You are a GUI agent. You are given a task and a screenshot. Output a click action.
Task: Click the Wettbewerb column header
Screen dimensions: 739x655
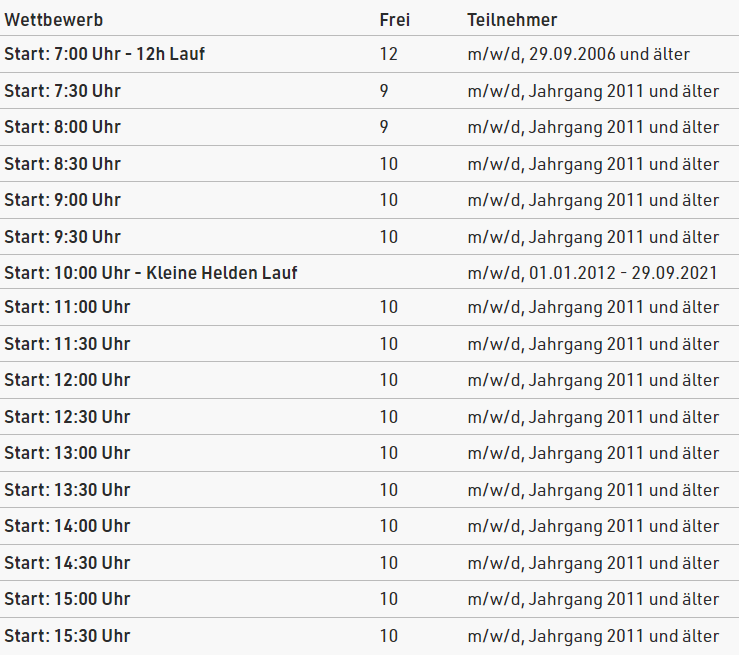tap(54, 20)
